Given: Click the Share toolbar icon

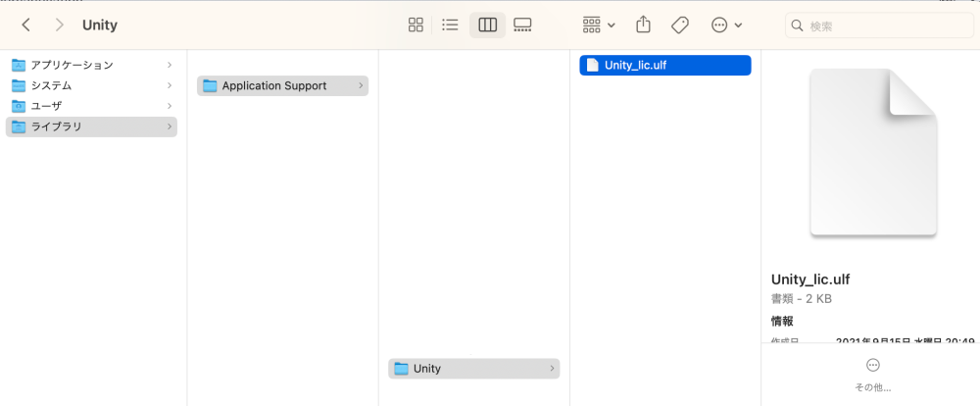Looking at the screenshot, I should [643, 25].
